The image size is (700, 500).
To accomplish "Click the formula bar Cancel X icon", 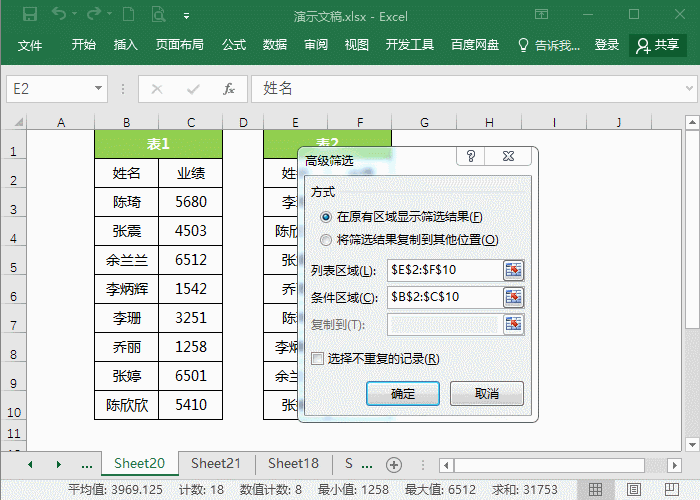I will coord(157,89).
